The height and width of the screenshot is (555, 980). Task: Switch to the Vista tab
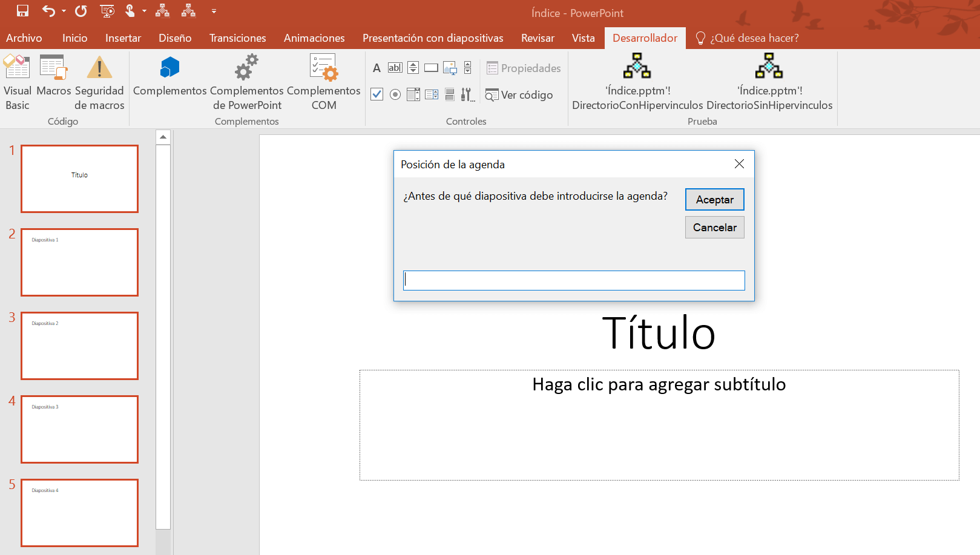click(584, 38)
